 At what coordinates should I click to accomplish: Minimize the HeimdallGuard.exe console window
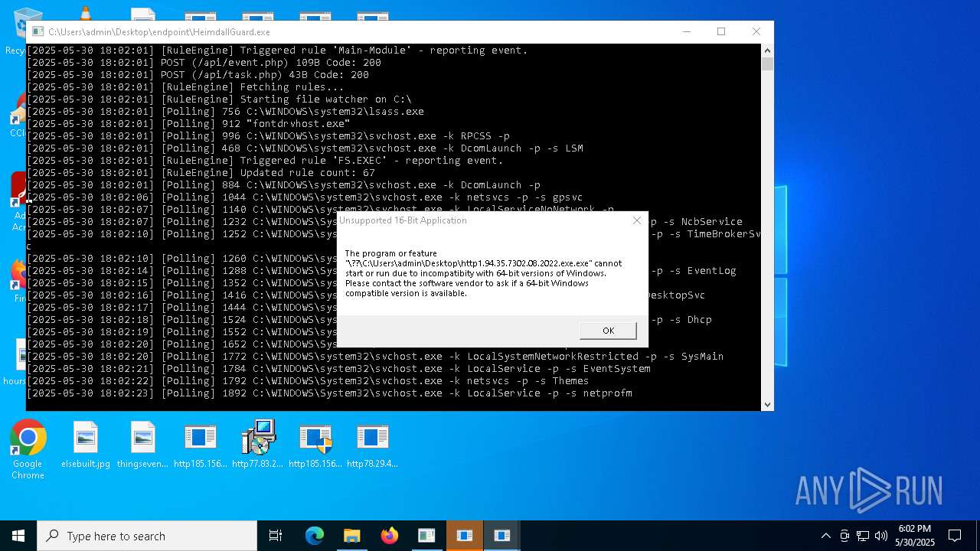686,31
